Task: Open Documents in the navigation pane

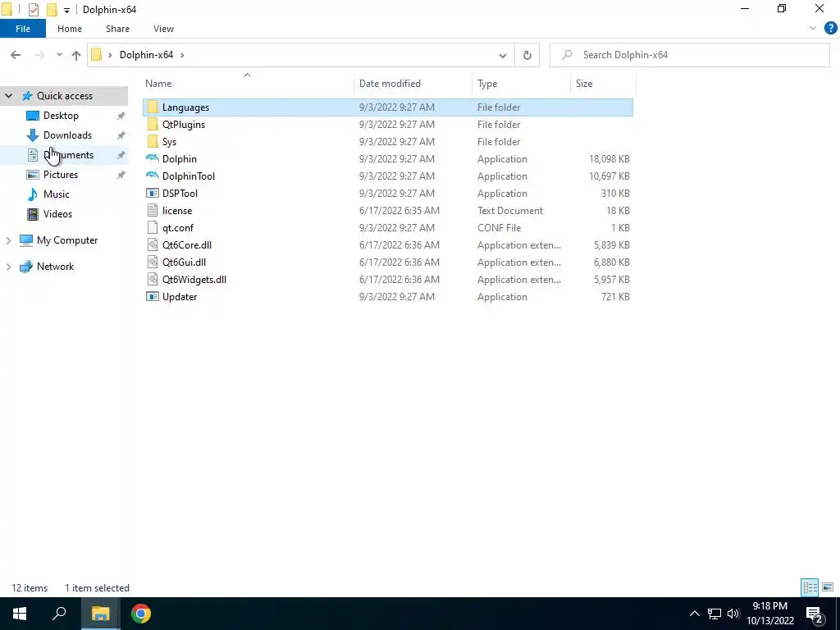Action: coord(68,155)
